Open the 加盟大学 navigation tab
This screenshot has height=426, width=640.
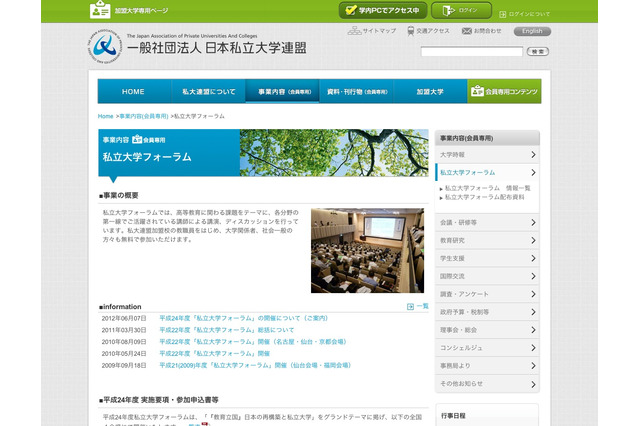click(429, 92)
